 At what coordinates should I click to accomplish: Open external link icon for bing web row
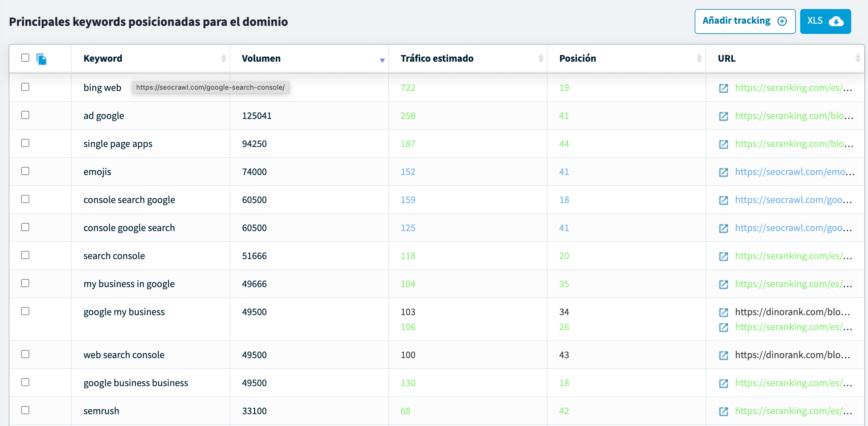723,88
